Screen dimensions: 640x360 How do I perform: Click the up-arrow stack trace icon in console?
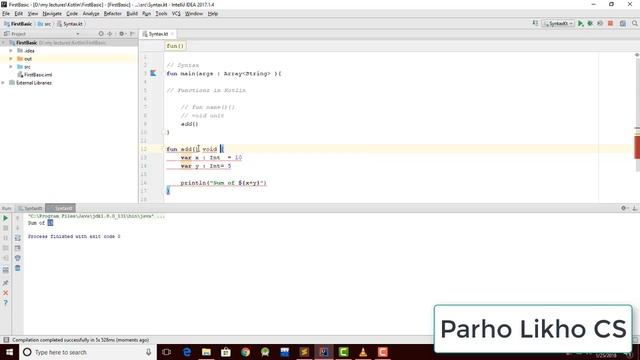(x=18, y=218)
